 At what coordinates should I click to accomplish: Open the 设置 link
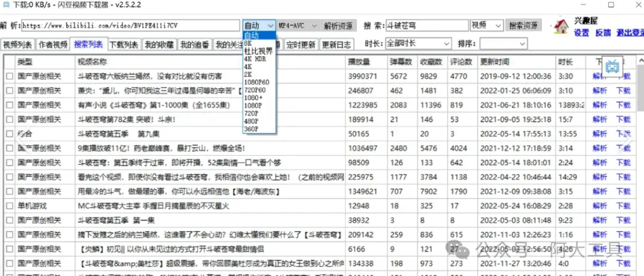[581, 33]
